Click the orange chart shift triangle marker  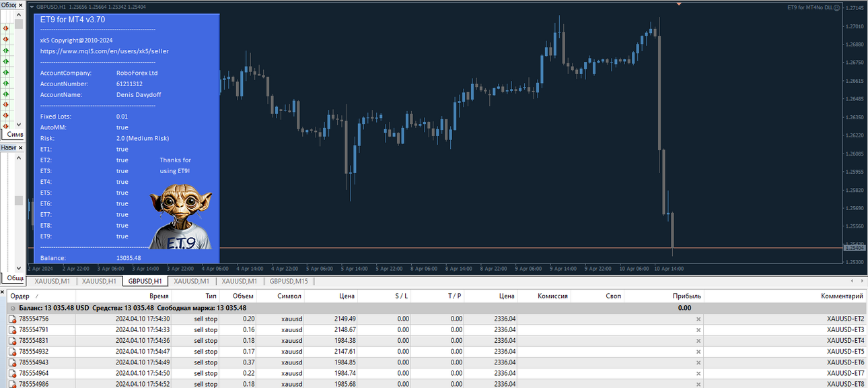[678, 4]
